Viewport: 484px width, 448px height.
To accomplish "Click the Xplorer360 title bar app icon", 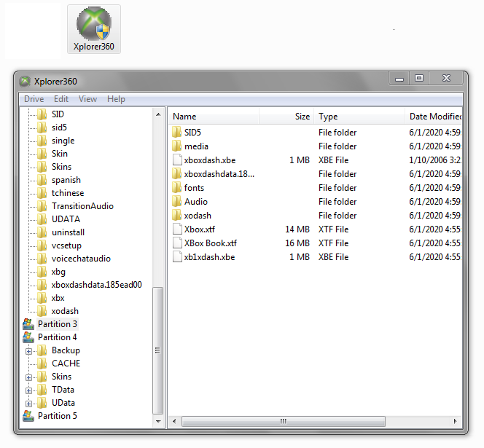I will pyautogui.click(x=25, y=82).
